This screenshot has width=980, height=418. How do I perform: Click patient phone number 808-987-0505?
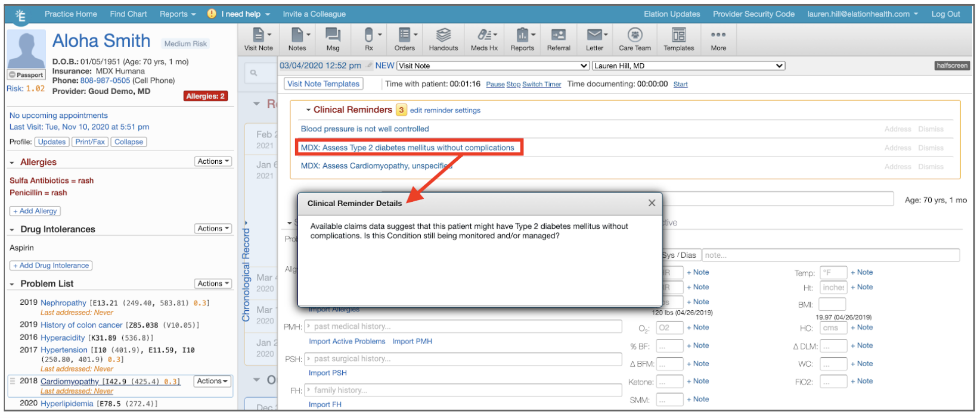click(105, 80)
